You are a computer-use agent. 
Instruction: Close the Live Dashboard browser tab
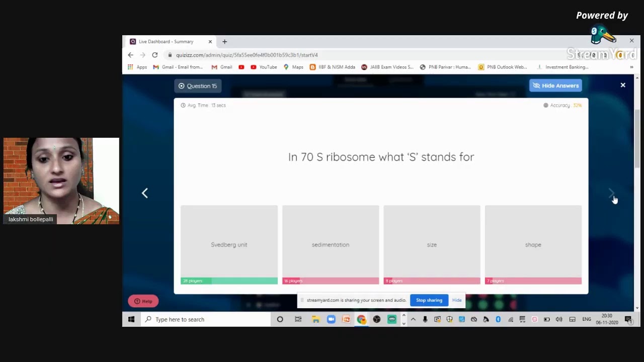210,42
